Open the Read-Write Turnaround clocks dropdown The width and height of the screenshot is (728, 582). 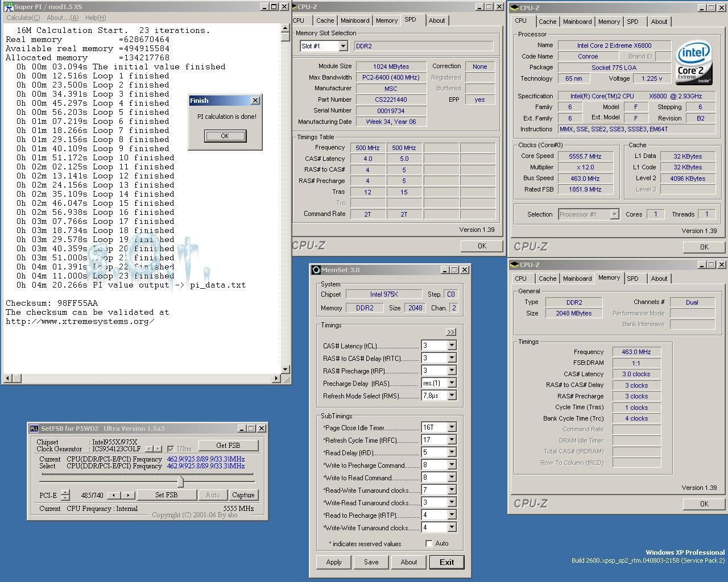[452, 490]
